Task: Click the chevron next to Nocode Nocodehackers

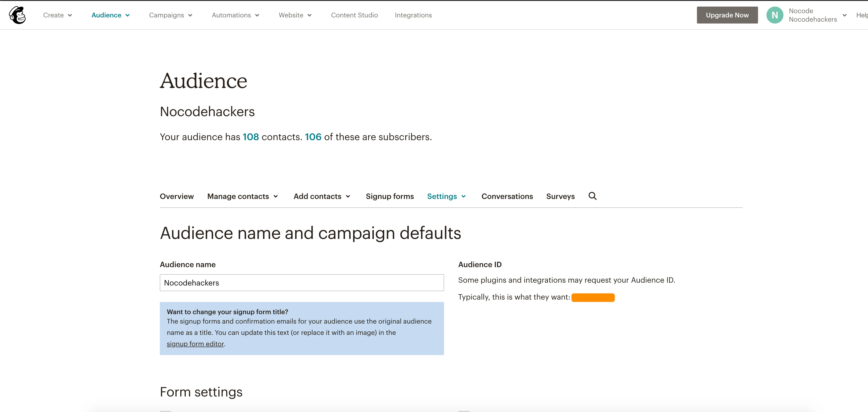Action: coord(845,15)
